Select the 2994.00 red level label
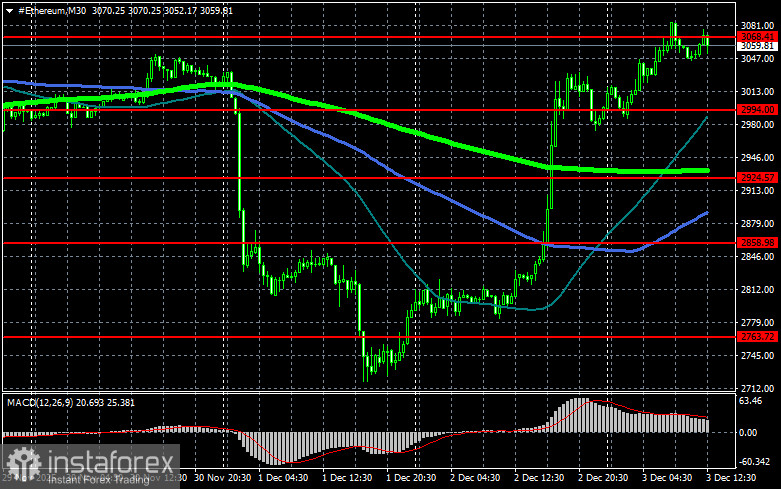 [758, 110]
